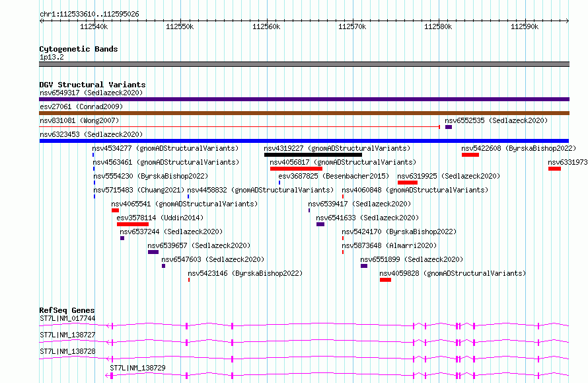The image size is (588, 383).
Task: Click the 112560k ruler position label
Action: pos(266,26)
